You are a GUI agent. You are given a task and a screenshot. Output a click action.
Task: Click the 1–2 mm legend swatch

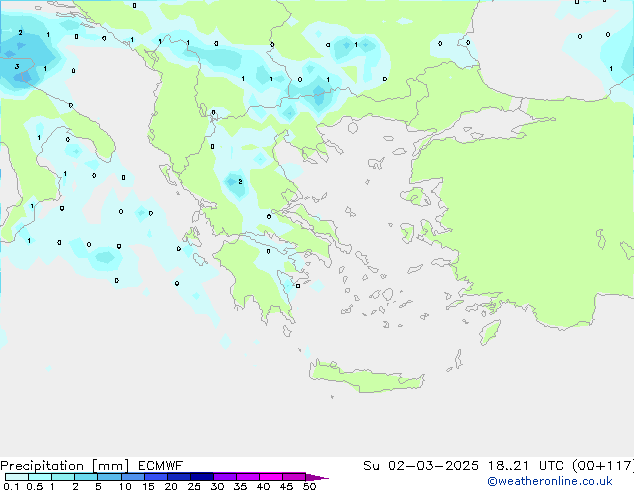point(63,477)
